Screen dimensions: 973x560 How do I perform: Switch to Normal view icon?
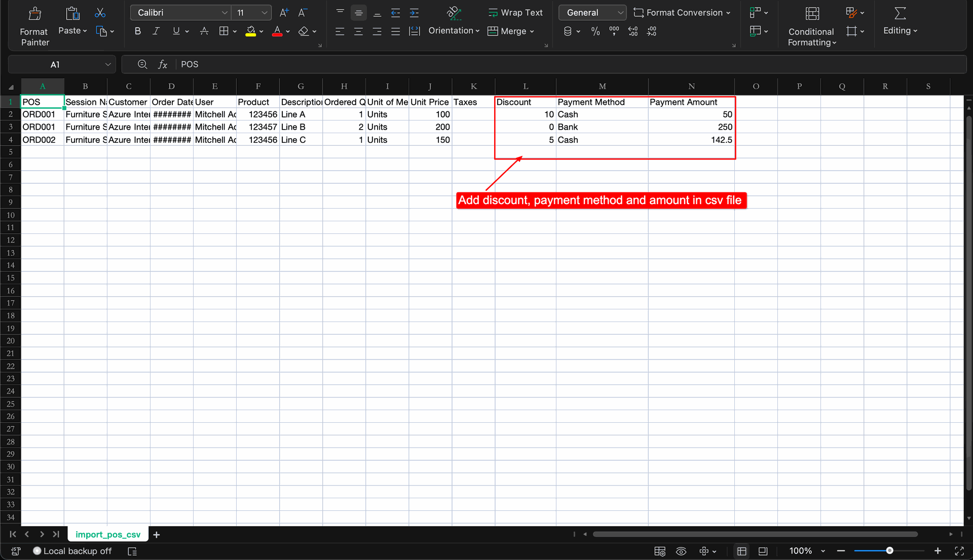point(742,551)
